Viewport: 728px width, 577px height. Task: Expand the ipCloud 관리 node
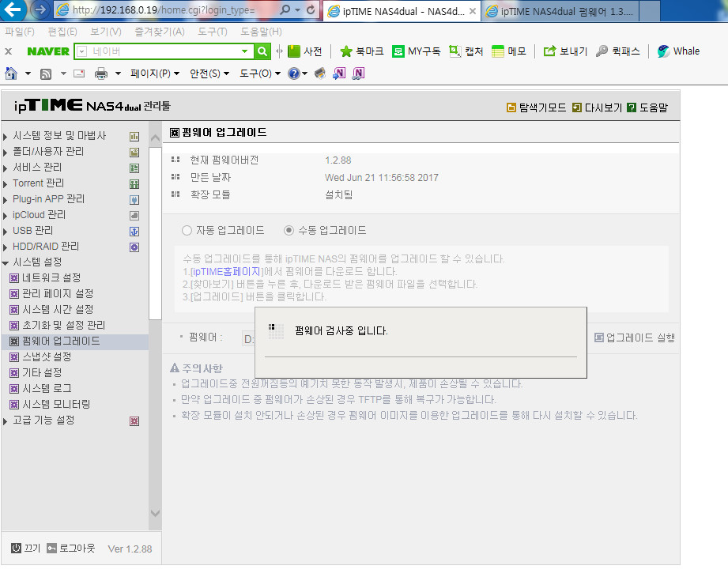(5, 216)
